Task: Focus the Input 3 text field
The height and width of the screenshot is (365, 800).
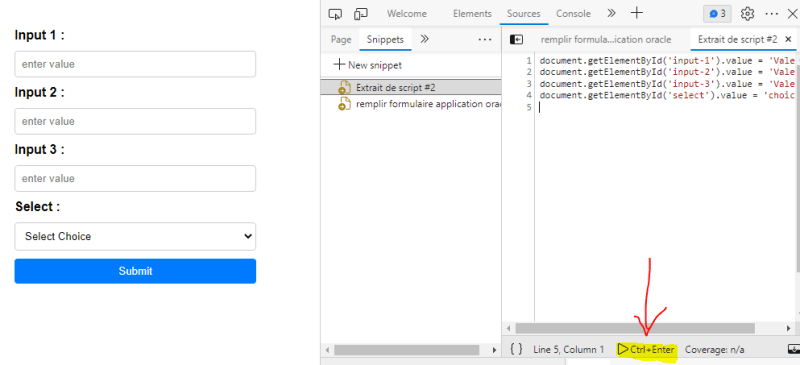Action: click(x=135, y=179)
